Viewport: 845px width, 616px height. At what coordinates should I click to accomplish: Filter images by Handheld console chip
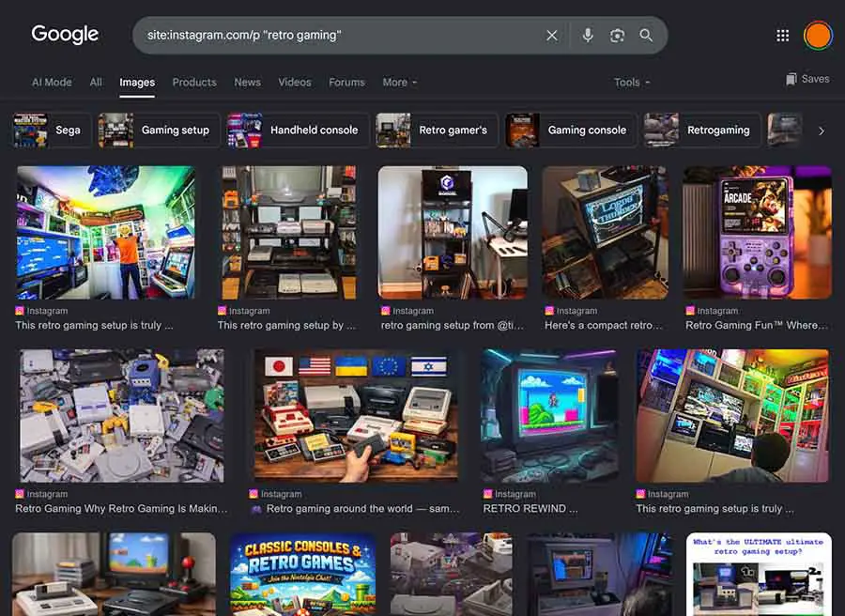298,130
